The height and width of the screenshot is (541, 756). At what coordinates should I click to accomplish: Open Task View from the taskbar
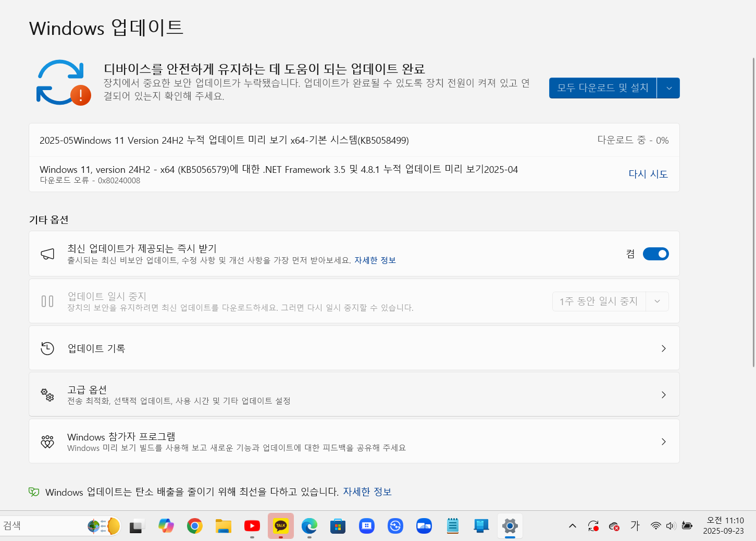[137, 526]
